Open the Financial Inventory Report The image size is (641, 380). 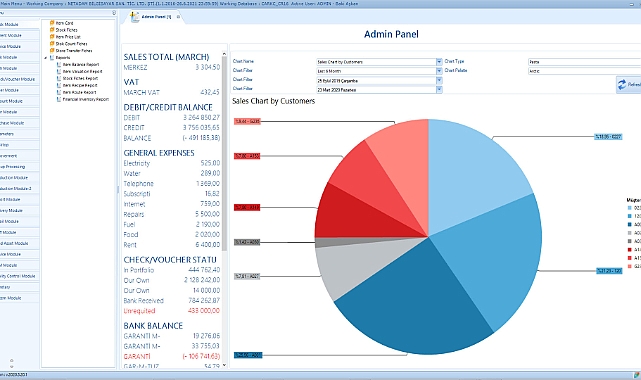(x=85, y=99)
